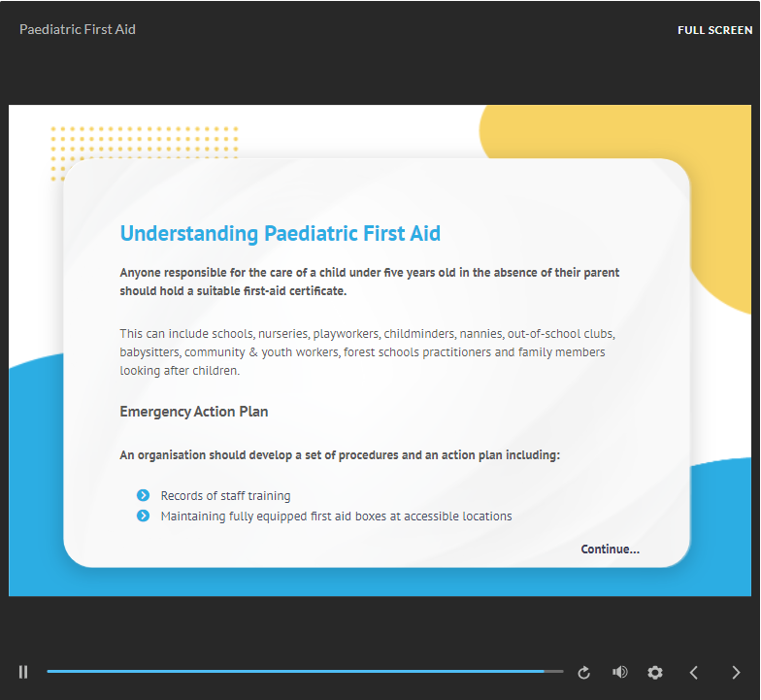Click bullet icon beside Records of staff training
761x700 pixels.
(144, 496)
